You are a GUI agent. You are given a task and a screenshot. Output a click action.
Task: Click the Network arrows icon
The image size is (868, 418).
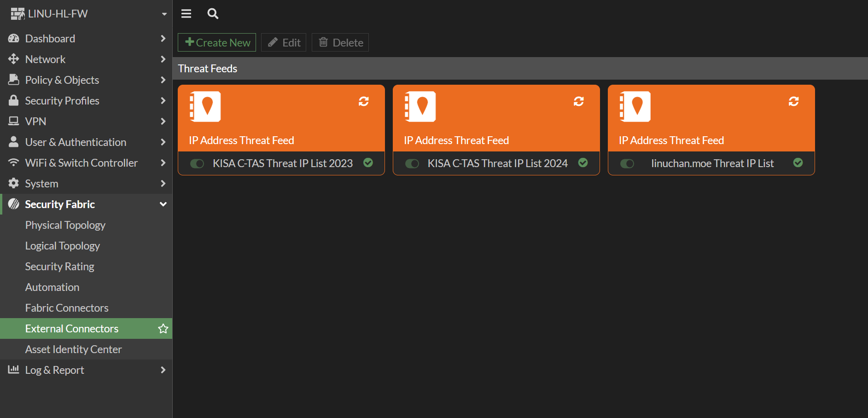[x=14, y=59]
